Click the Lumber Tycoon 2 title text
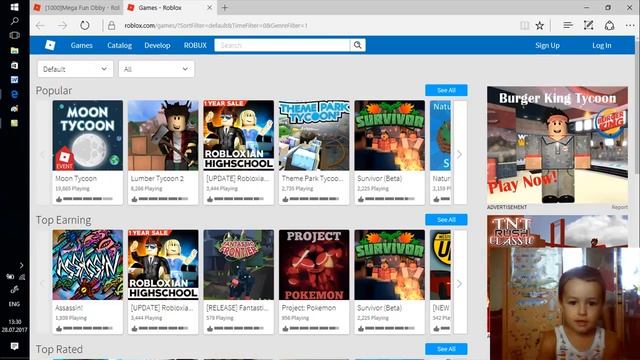 [157, 178]
